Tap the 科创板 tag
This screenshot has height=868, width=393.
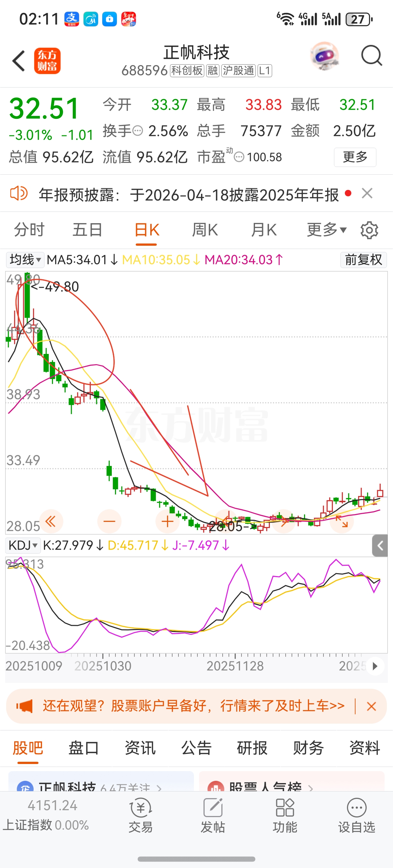click(x=187, y=71)
